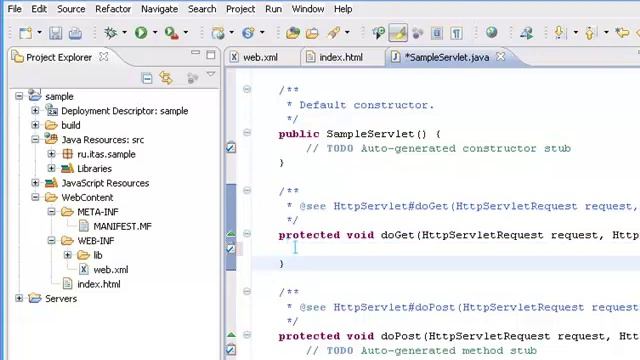Click the New Dynamic Web Project icon

[218, 33]
